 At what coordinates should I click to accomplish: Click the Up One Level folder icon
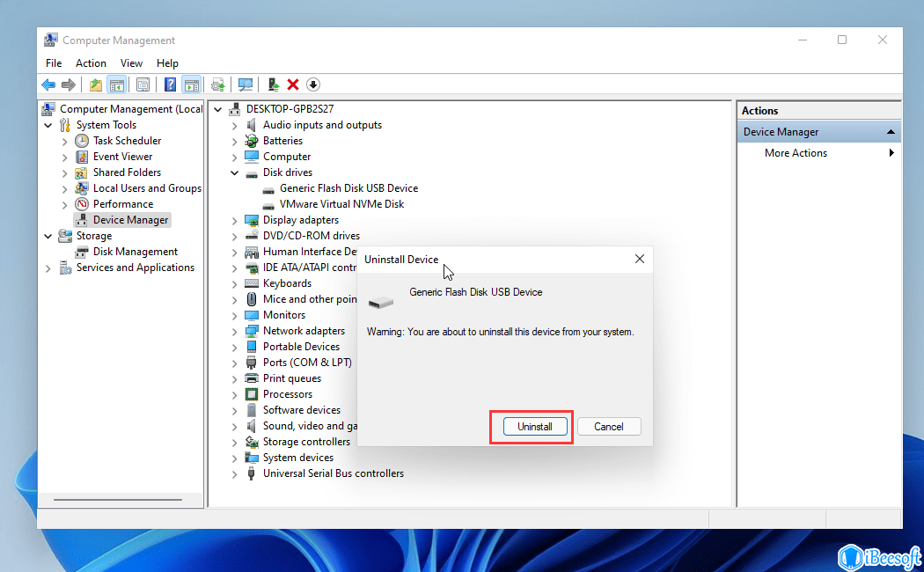pyautogui.click(x=95, y=84)
